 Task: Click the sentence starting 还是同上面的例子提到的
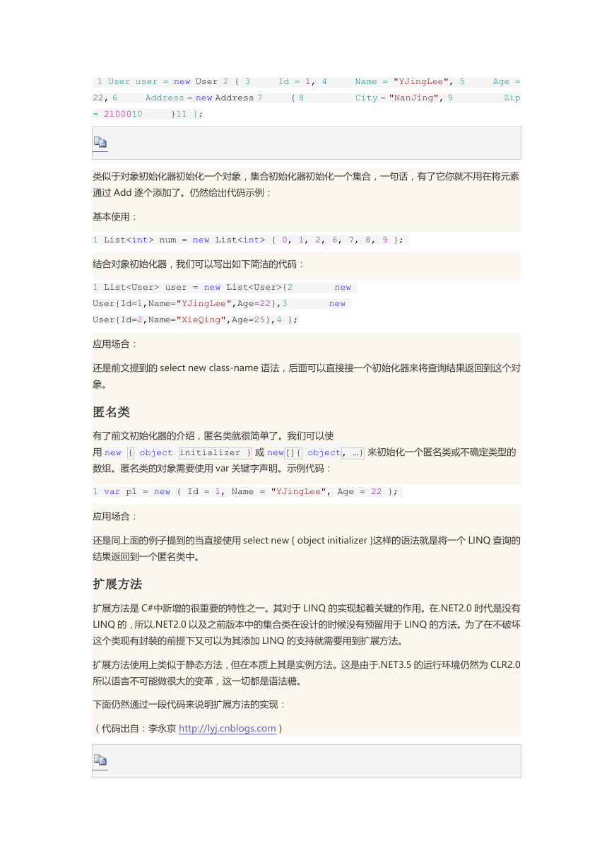pos(307,548)
